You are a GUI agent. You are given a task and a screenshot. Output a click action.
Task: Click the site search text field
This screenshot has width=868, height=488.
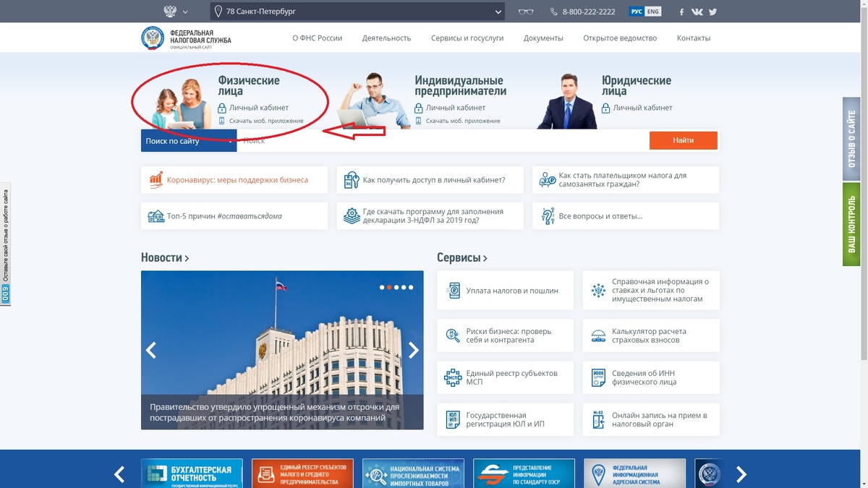(443, 141)
